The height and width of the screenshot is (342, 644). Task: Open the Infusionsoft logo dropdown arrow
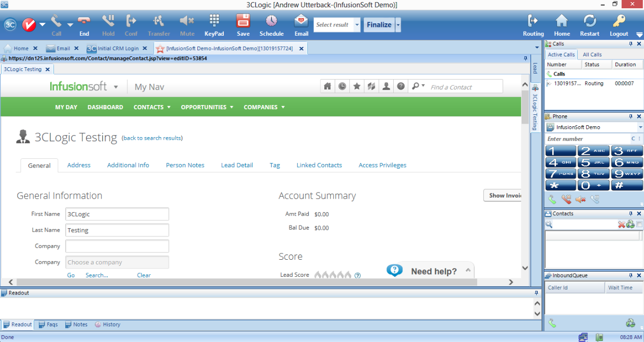pos(116,87)
